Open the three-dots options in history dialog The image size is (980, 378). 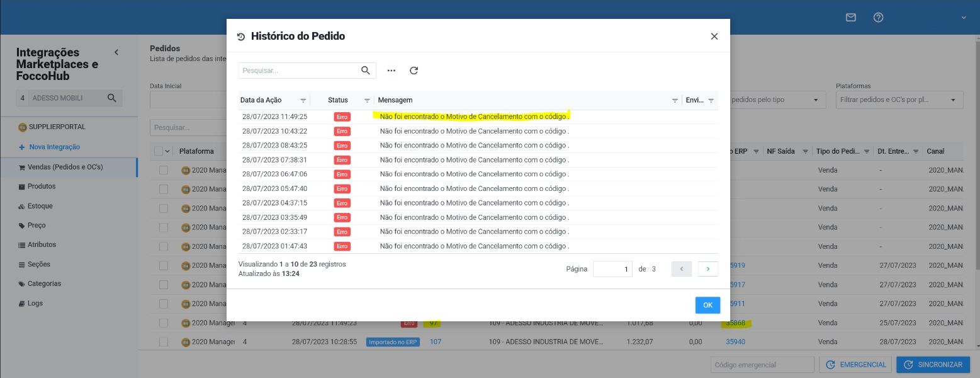coord(391,71)
